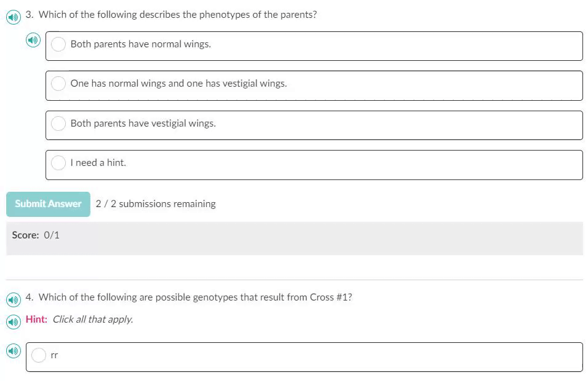Play audio for question 4
The height and width of the screenshot is (381, 588).
pyautogui.click(x=14, y=300)
